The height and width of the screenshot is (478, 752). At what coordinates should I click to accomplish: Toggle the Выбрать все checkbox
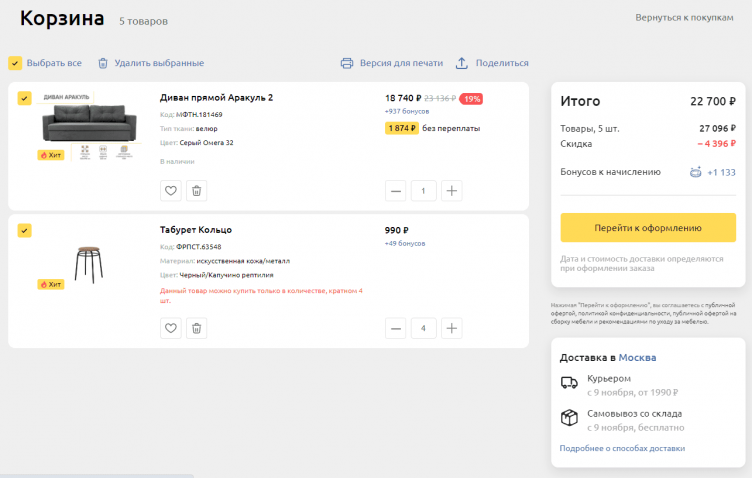(16, 63)
